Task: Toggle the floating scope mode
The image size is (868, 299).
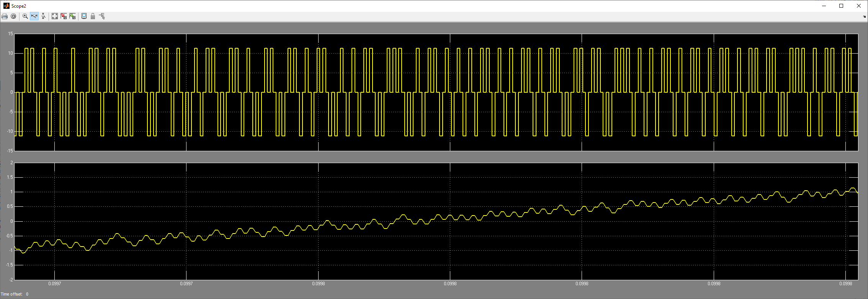Action: pyautogui.click(x=84, y=16)
